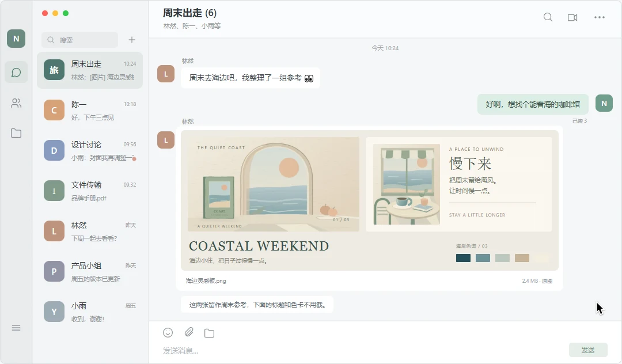Click the 发送 send button
The width and height of the screenshot is (622, 364).
(588, 350)
